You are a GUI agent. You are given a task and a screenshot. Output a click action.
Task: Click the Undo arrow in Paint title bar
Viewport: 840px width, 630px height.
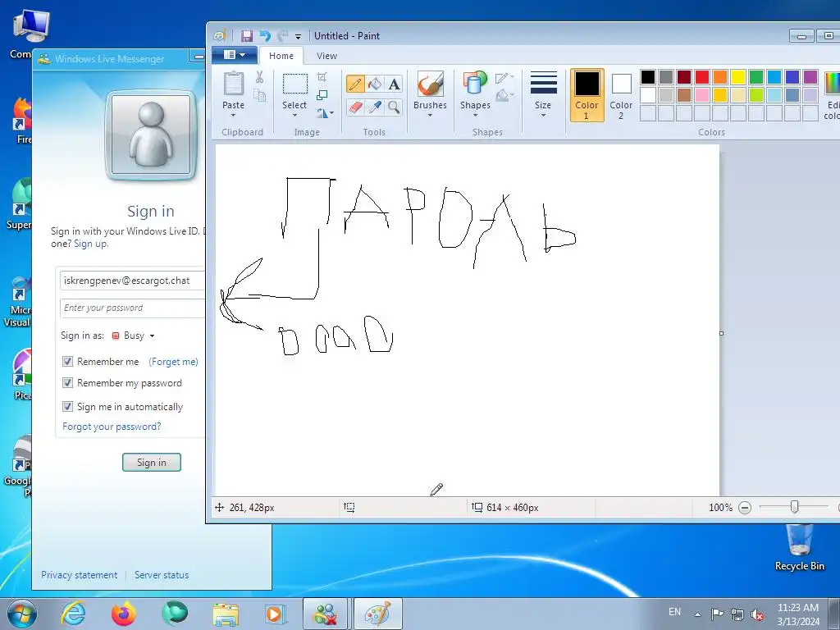click(x=265, y=36)
